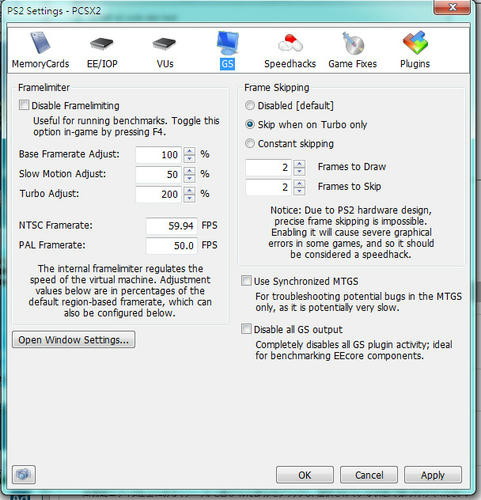Open the EE/IOP chip icon
Viewport: 481px width, 500px height.
point(102,44)
